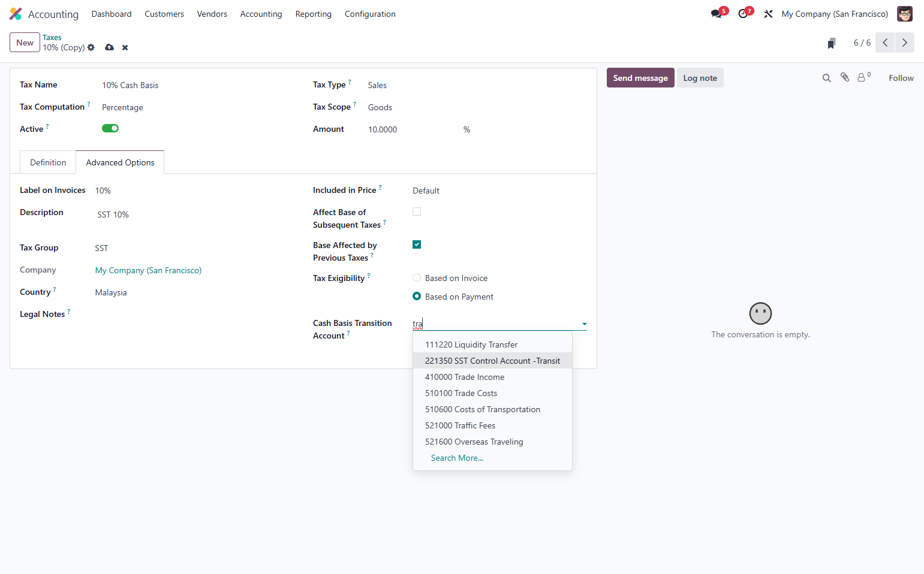Click the Amount field showing 10.0000

413,129
